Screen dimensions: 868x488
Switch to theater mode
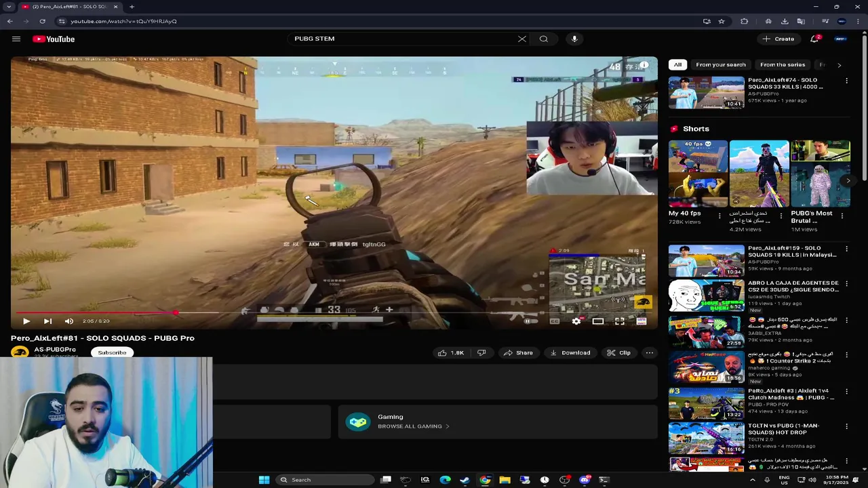(597, 321)
